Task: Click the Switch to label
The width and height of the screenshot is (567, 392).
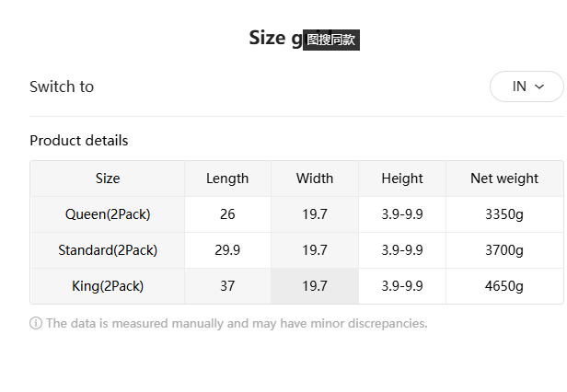Action: click(x=62, y=86)
